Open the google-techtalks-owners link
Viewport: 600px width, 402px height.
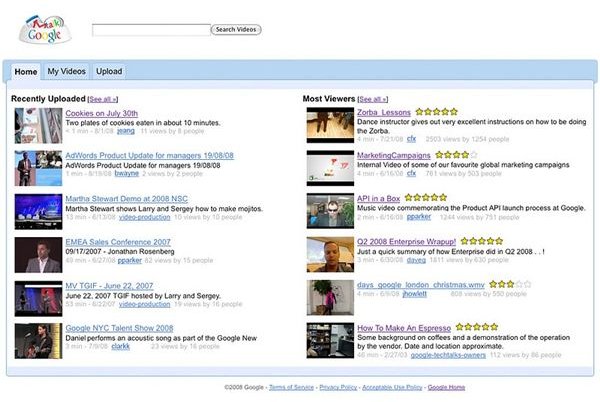click(x=448, y=355)
